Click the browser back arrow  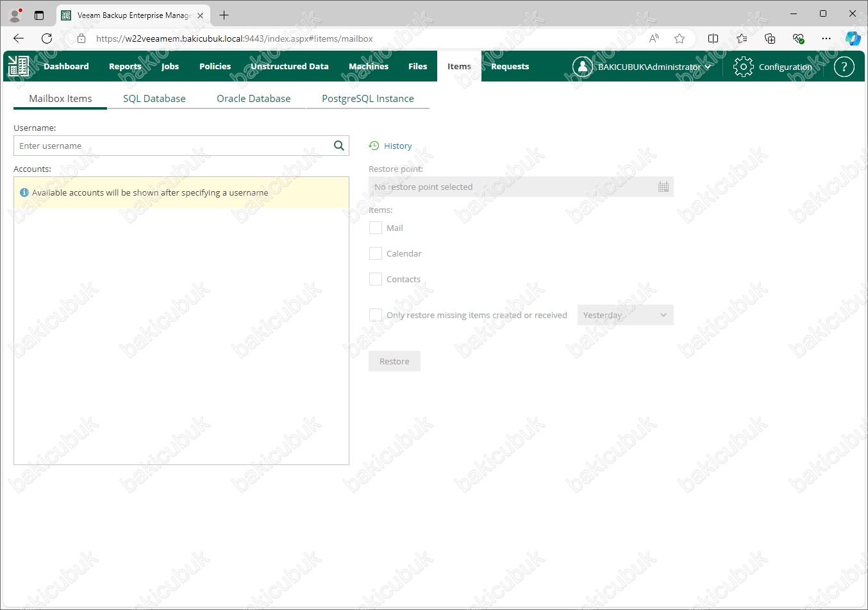coord(19,38)
